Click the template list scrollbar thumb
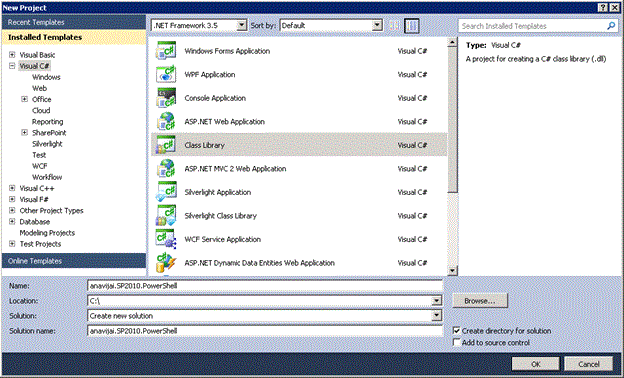Screen dimensions: 624x378 click(452, 120)
